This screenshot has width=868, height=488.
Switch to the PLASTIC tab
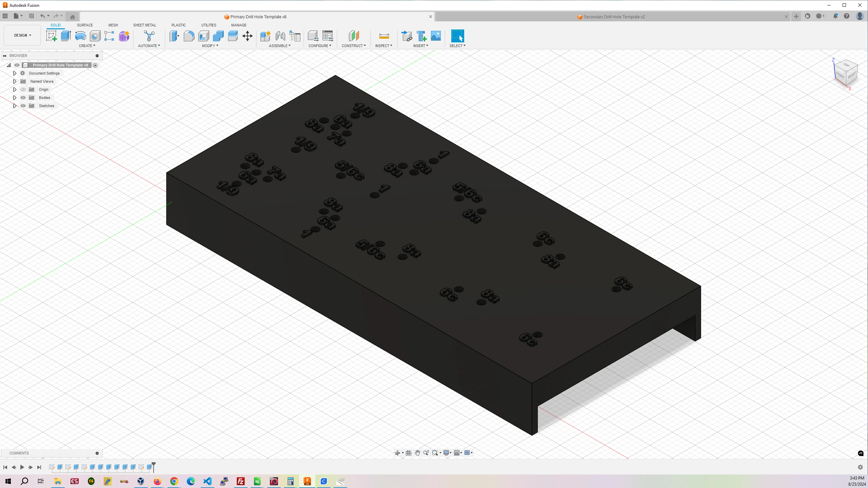pos(179,25)
